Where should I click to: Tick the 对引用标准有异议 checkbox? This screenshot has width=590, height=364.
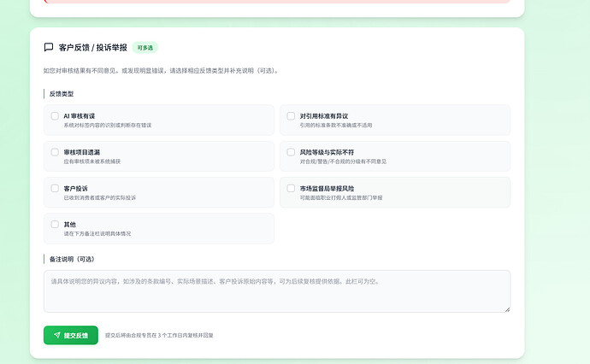coord(291,116)
